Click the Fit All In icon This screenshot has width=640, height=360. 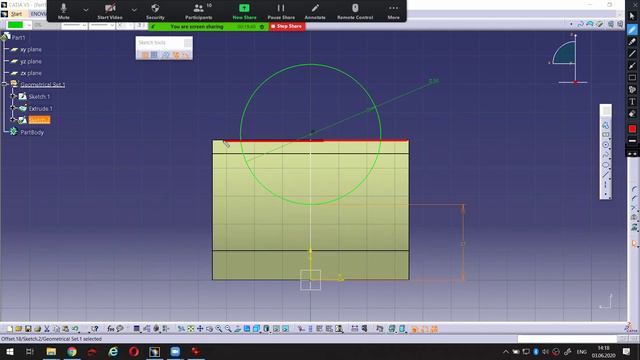click(x=191, y=329)
